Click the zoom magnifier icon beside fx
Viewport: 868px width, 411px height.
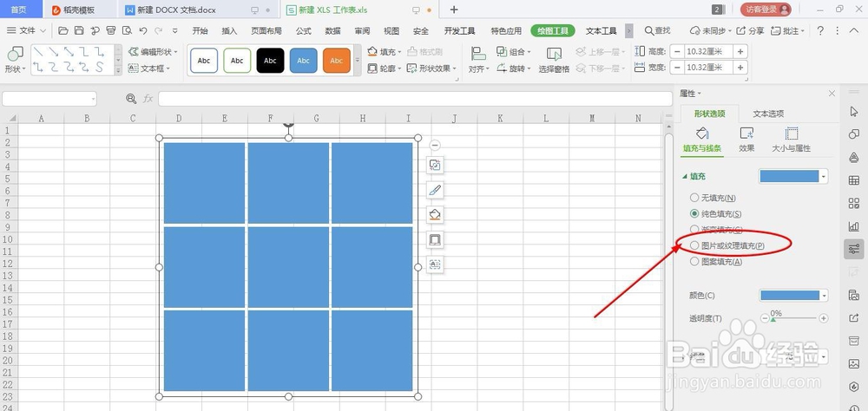[x=131, y=99]
